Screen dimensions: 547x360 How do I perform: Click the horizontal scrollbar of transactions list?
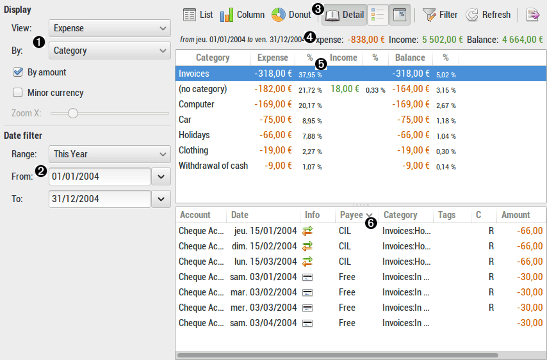pos(337,355)
